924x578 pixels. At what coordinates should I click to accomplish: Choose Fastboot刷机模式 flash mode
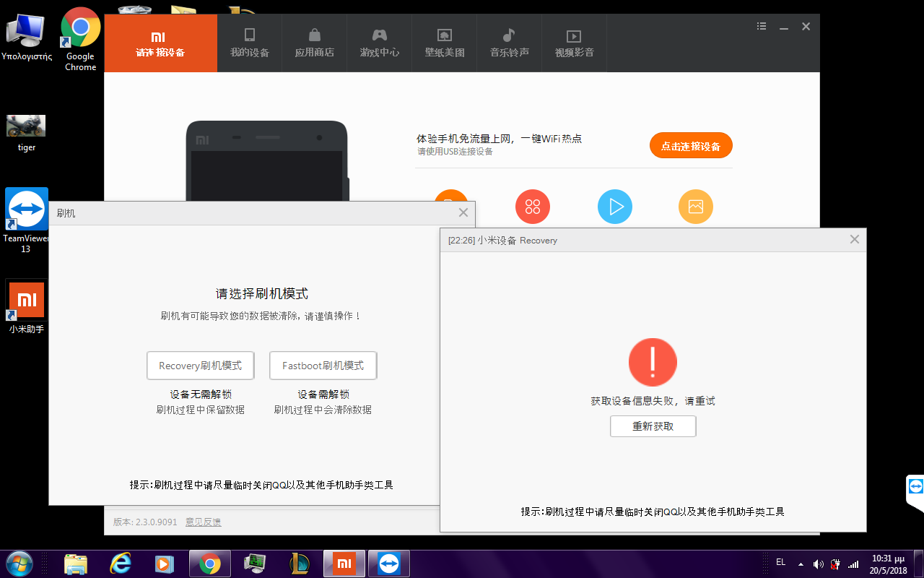coord(323,366)
